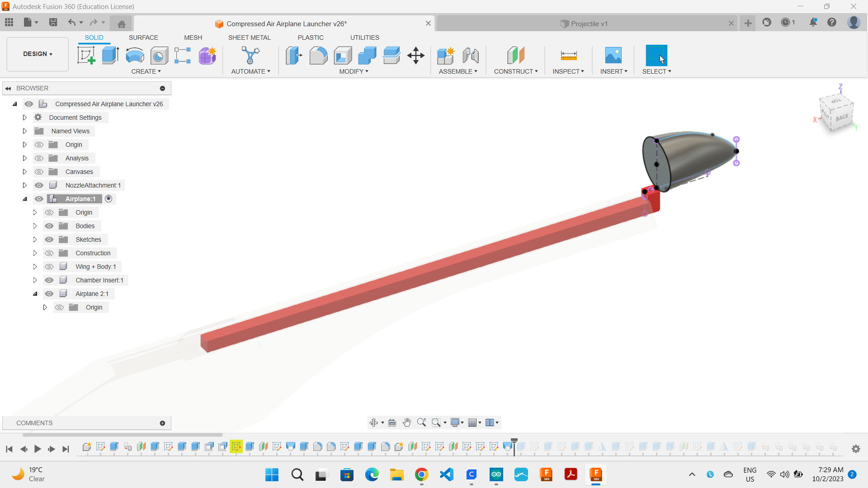Hide the Airplane:1 component
This screenshot has height=488, width=868.
[x=39, y=199]
